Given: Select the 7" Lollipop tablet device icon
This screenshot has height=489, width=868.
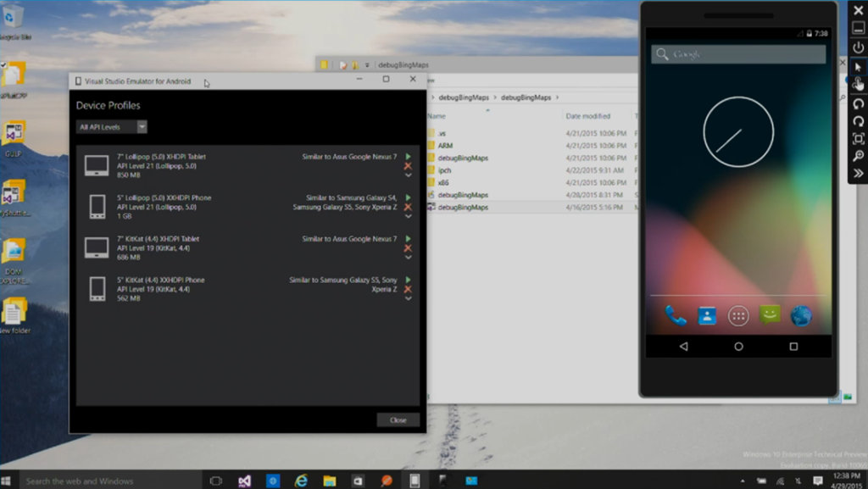Looking at the screenshot, I should pyautogui.click(x=97, y=165).
